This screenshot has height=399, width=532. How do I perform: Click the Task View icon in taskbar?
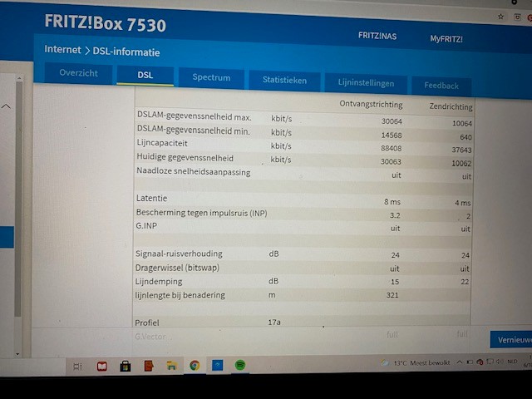(77, 366)
